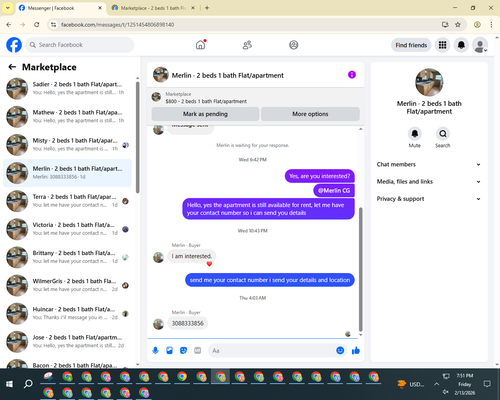Image resolution: width=500 pixels, height=400 pixels.
Task: Click the address bar URL
Action: (118, 25)
